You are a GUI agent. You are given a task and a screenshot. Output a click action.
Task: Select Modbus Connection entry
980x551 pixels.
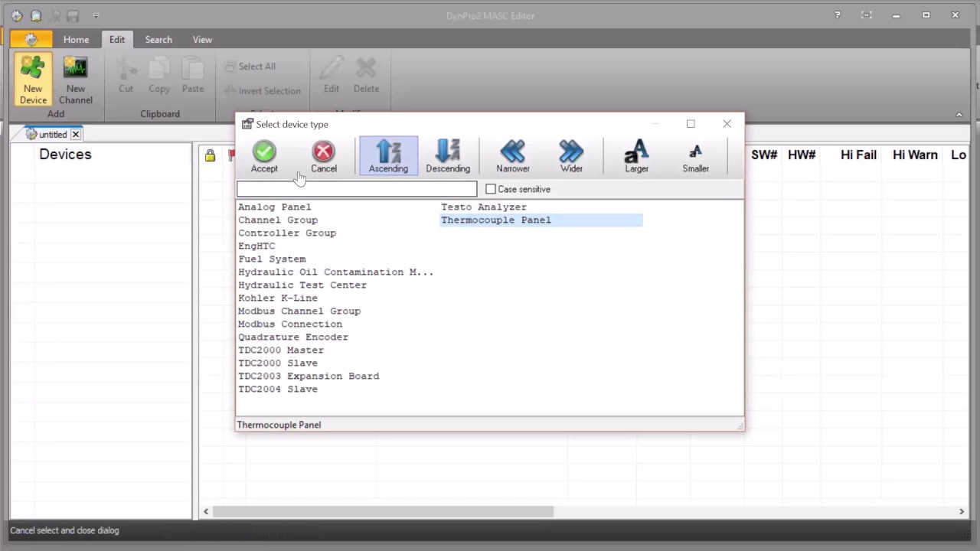pyautogui.click(x=290, y=324)
